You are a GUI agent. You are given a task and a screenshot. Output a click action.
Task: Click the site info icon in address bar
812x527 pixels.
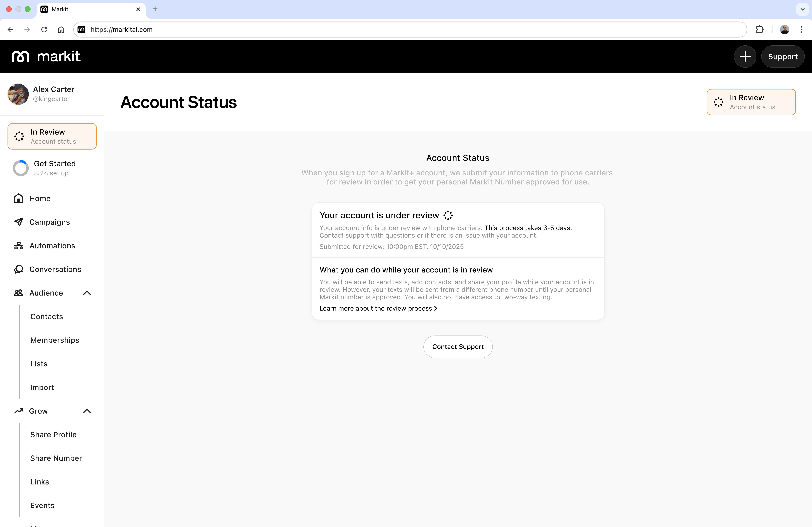pos(81,30)
